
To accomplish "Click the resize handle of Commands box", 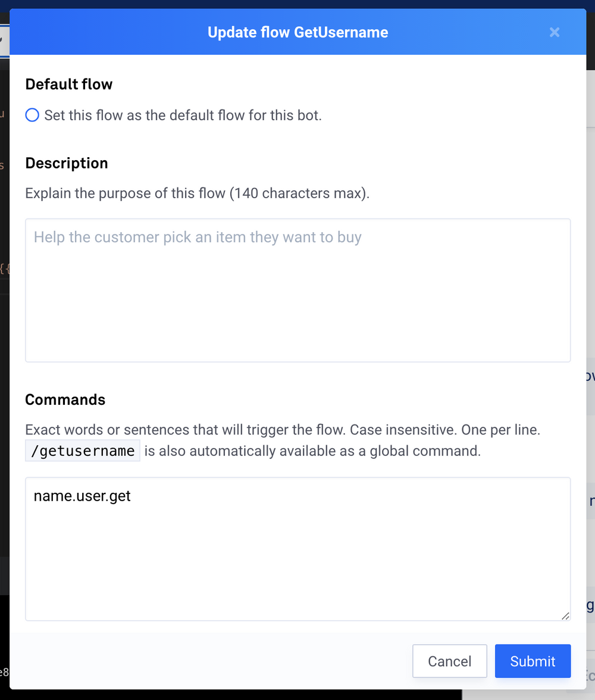I will pos(565,615).
